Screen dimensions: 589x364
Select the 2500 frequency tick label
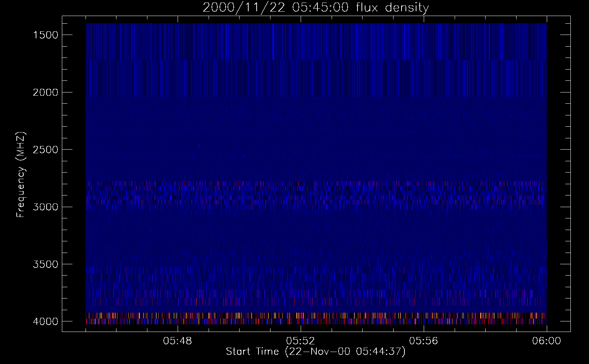coord(46,150)
